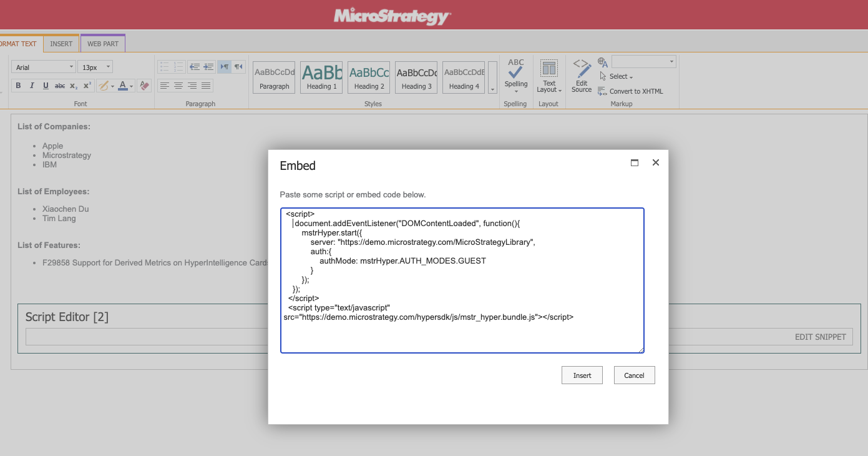Image resolution: width=868 pixels, height=456 pixels.
Task: Click the 'Microstrategy' list item
Action: 67,156
